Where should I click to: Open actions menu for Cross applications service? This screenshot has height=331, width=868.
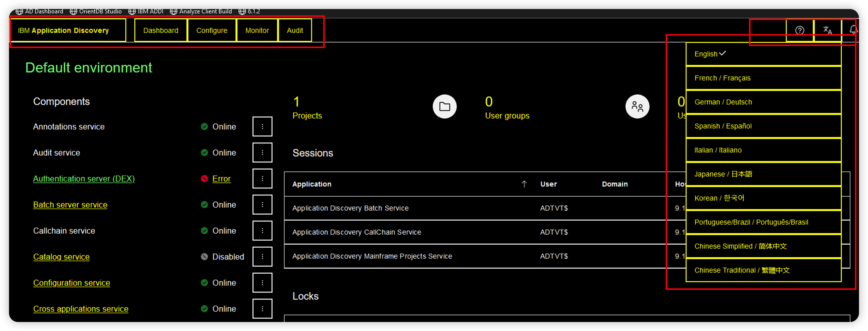click(x=262, y=308)
